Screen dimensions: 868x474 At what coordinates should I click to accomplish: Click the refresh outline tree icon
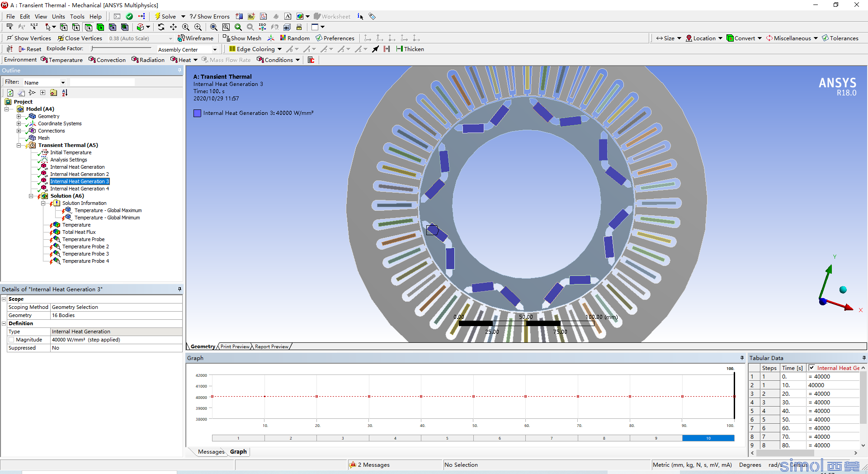10,93
